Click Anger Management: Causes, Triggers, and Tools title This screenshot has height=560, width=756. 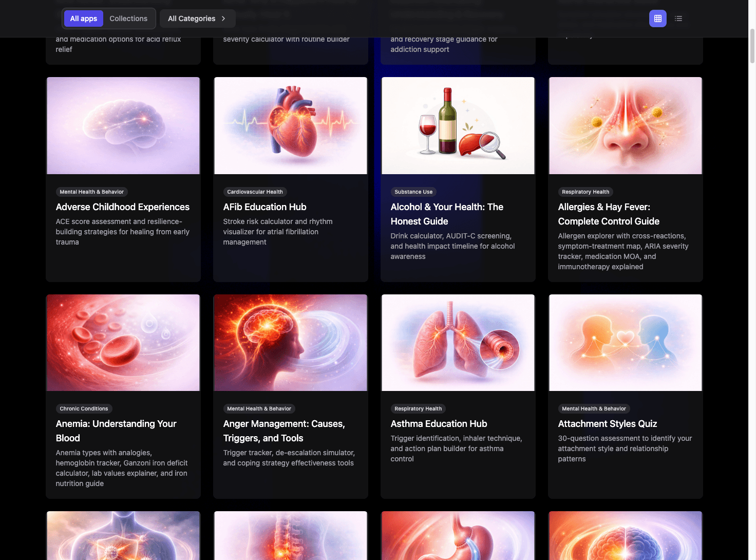pos(284,431)
